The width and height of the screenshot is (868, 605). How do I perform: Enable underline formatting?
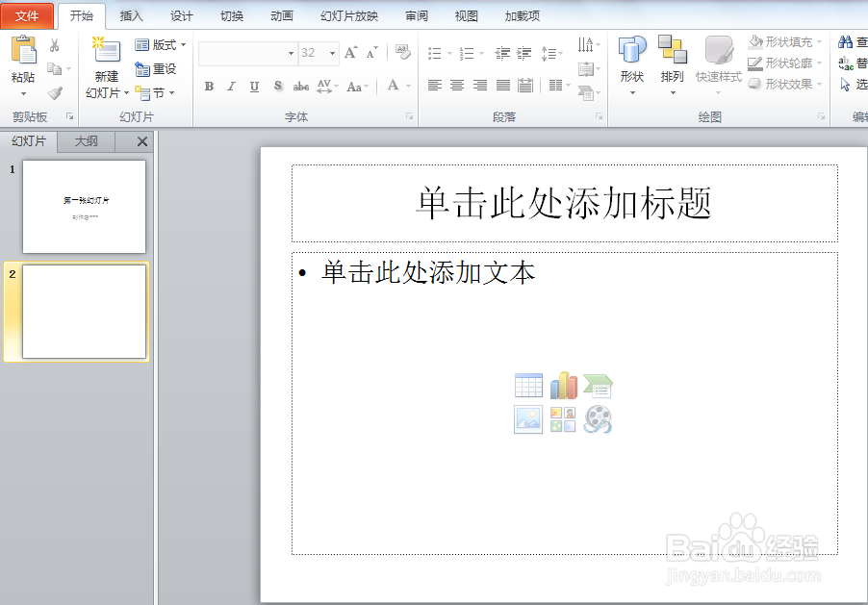[252, 86]
